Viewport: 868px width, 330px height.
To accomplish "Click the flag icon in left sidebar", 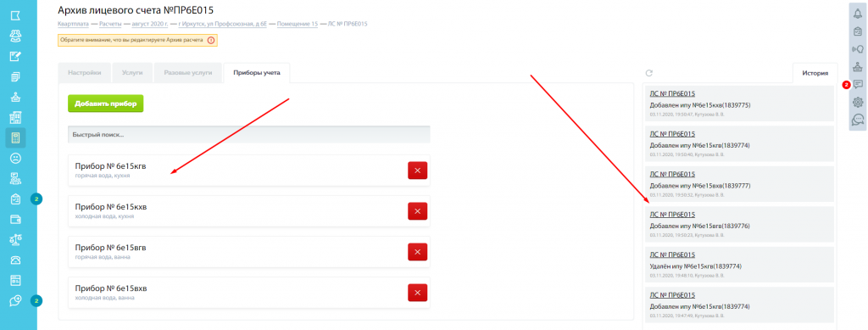I will coord(15,16).
